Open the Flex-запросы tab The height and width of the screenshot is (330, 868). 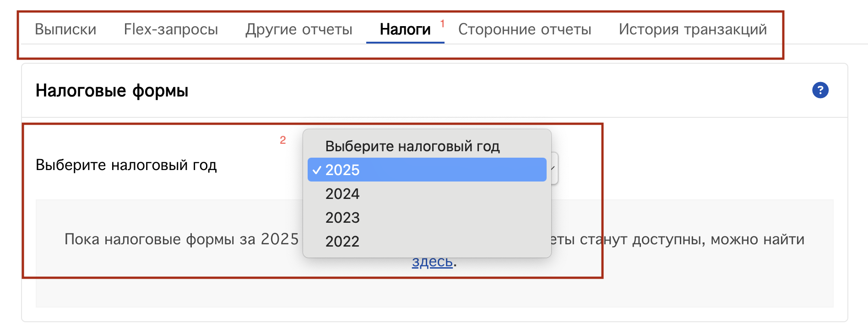[171, 29]
